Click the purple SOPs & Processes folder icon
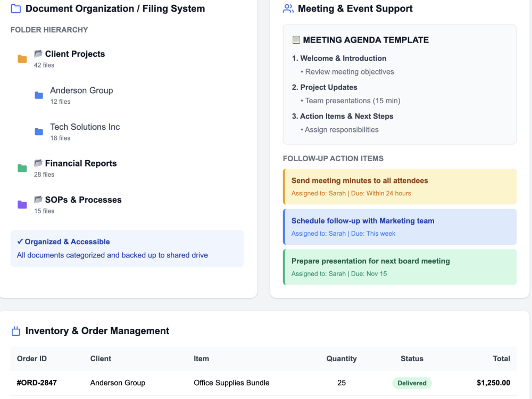This screenshot has height=399, width=532. coord(22,204)
